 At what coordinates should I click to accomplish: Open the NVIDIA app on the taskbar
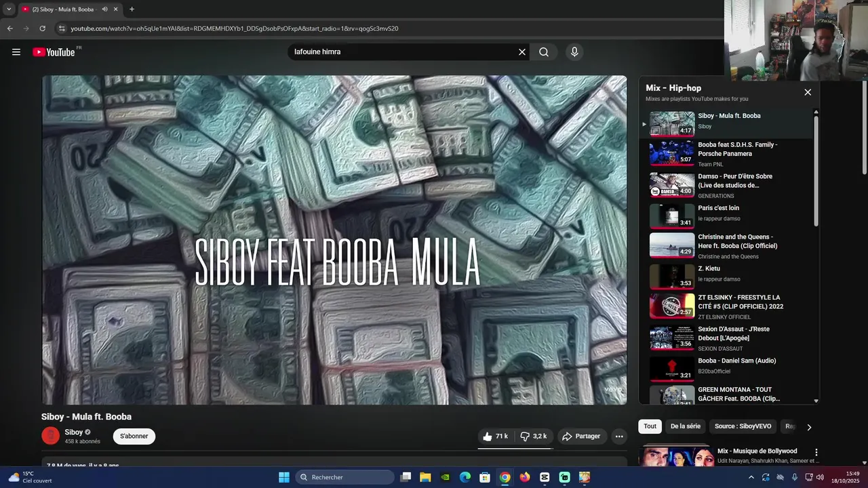tap(445, 477)
